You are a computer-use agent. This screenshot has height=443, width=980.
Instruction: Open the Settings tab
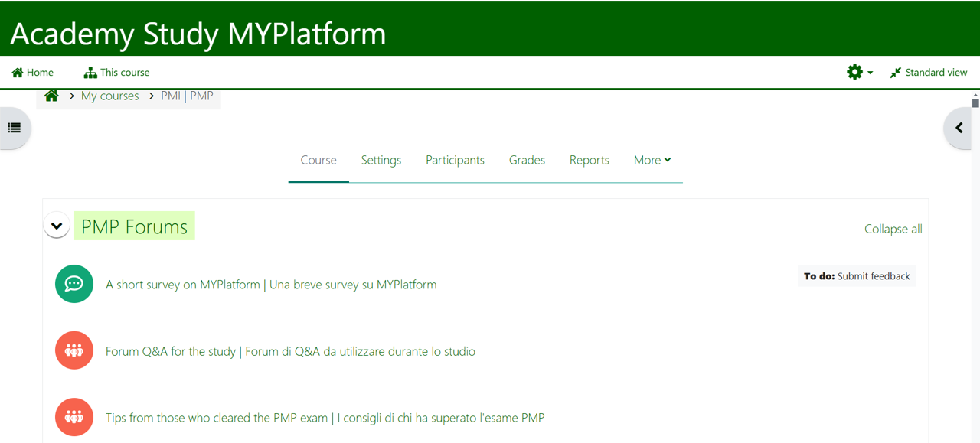tap(381, 160)
